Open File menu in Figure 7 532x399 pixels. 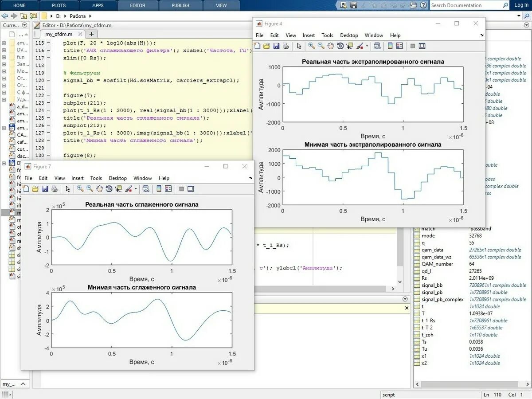tap(28, 178)
